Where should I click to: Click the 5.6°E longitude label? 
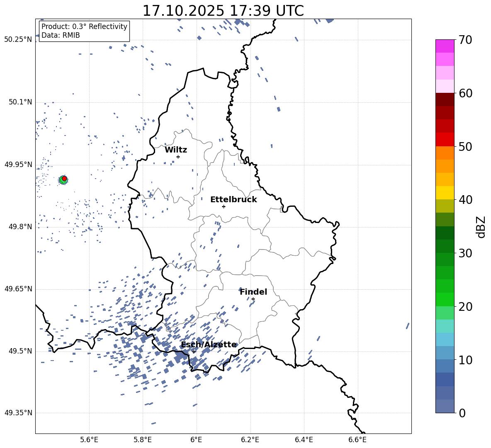click(89, 440)
